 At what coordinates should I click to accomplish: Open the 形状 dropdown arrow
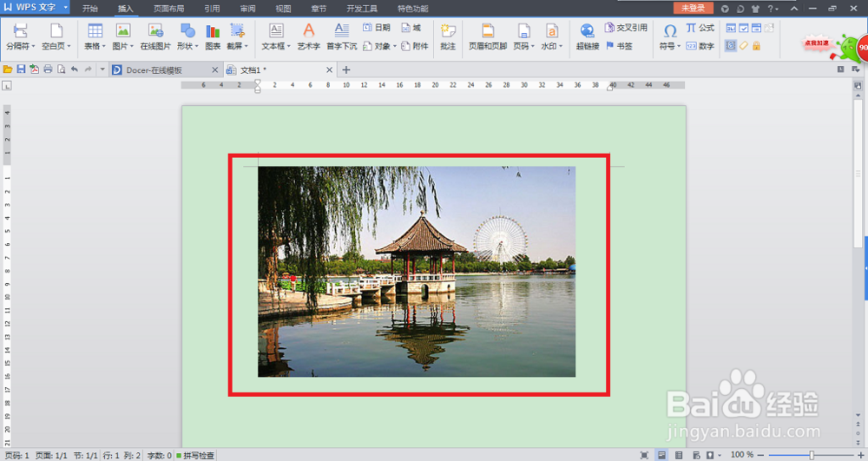[x=196, y=47]
